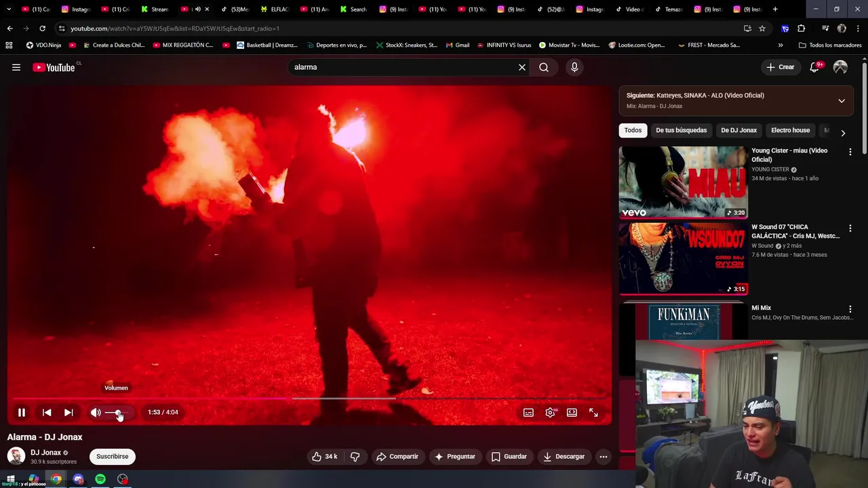The width and height of the screenshot is (868, 488).
Task: Switch to theater mode
Action: 572,412
